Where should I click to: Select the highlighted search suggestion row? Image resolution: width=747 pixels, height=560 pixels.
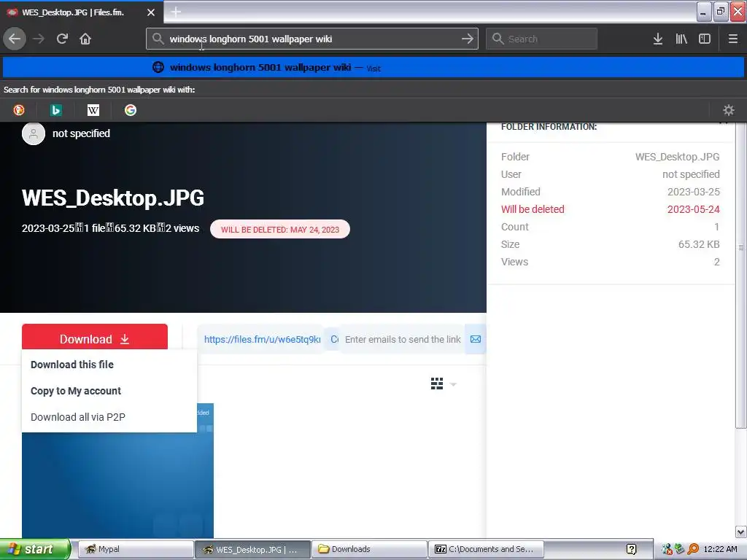point(373,68)
